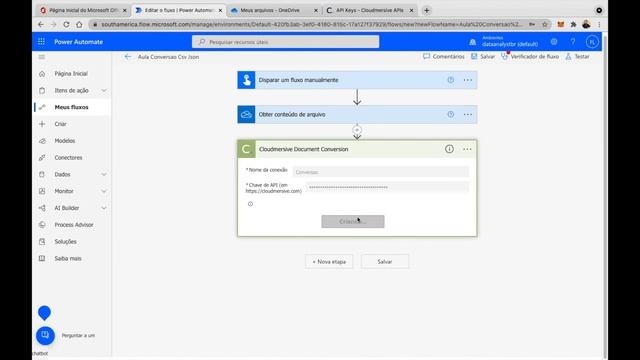Viewport: 640px width, 360px height.
Task: Click the small info icon below API key
Action: pyautogui.click(x=250, y=204)
